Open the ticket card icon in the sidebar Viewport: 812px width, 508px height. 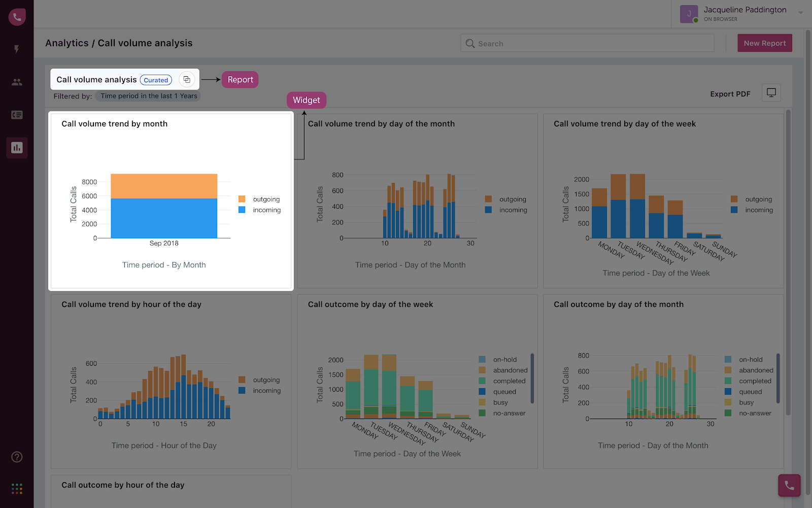[17, 115]
